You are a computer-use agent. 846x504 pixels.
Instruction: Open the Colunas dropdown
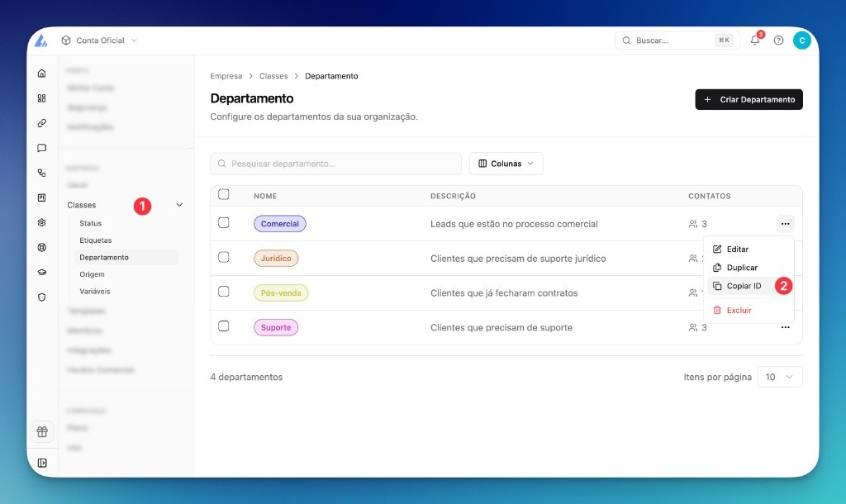click(x=506, y=164)
